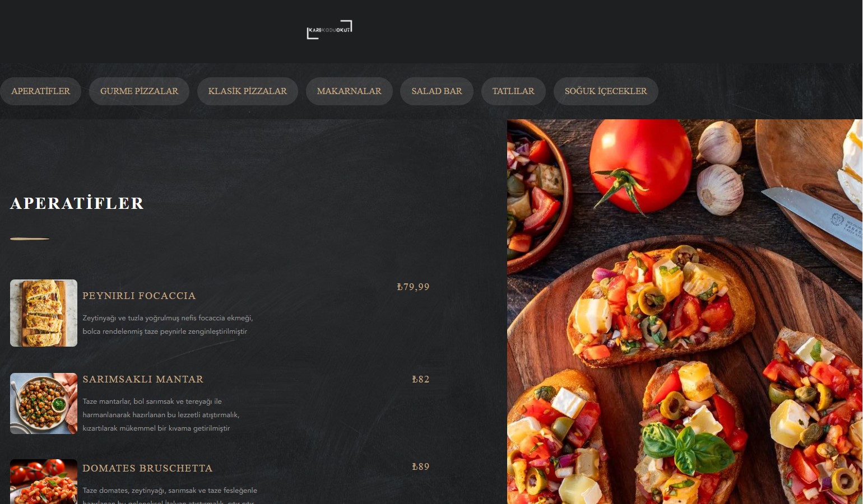Open the Domates Bruschetta item title
This screenshot has width=863, height=504.
point(147,468)
